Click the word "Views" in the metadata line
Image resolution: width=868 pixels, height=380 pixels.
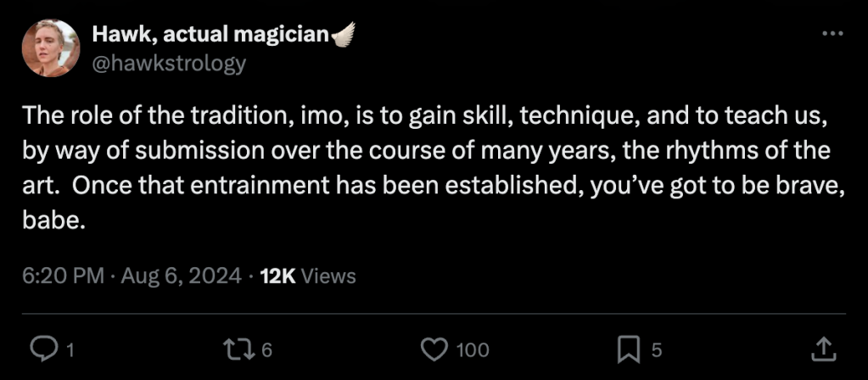click(x=328, y=276)
